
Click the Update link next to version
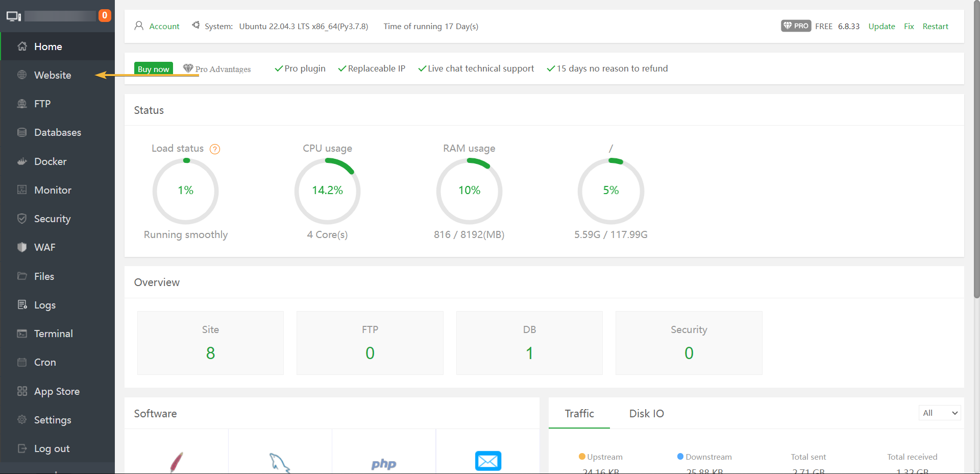tap(881, 27)
